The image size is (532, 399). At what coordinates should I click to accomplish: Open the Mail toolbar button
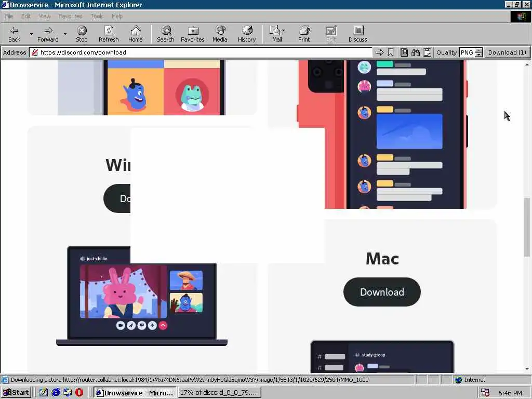pyautogui.click(x=275, y=34)
